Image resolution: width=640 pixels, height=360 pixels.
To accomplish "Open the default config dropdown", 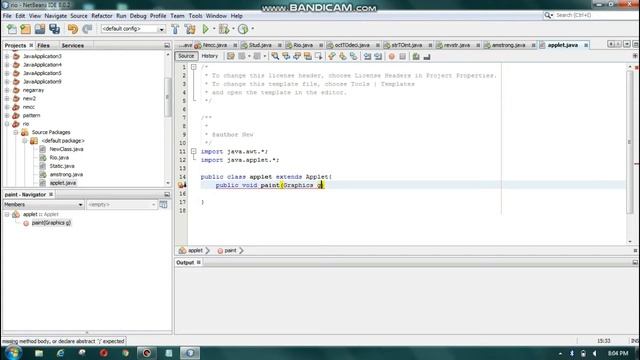I will [x=161, y=29].
